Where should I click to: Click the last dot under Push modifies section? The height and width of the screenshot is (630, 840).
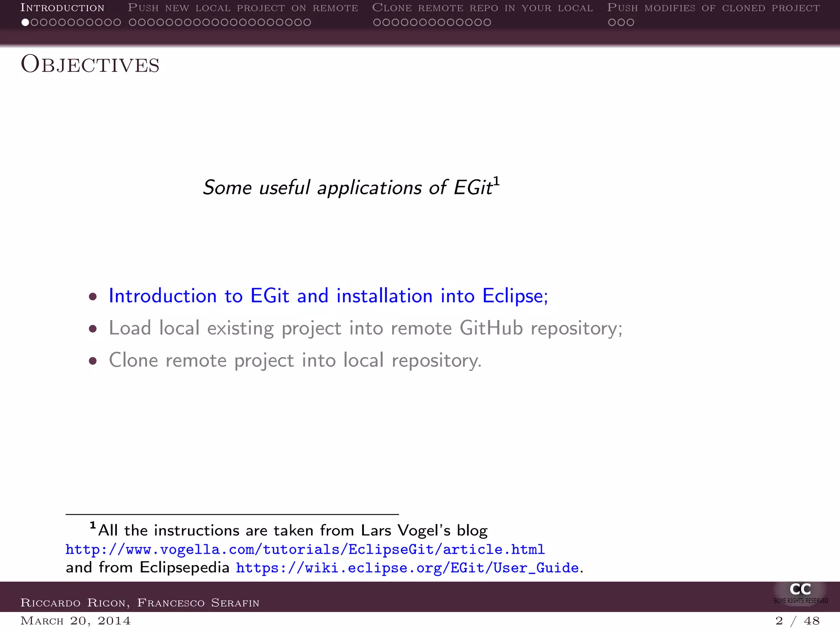(x=630, y=23)
